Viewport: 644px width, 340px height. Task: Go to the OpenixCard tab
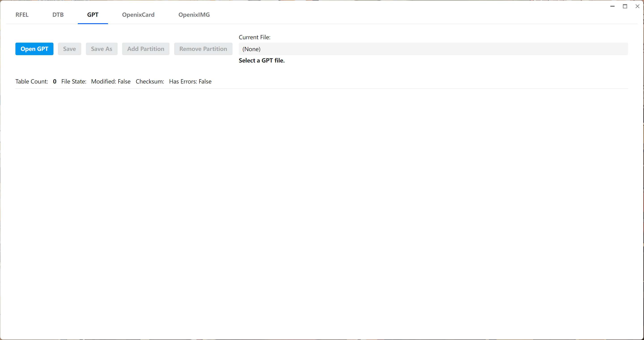(138, 15)
